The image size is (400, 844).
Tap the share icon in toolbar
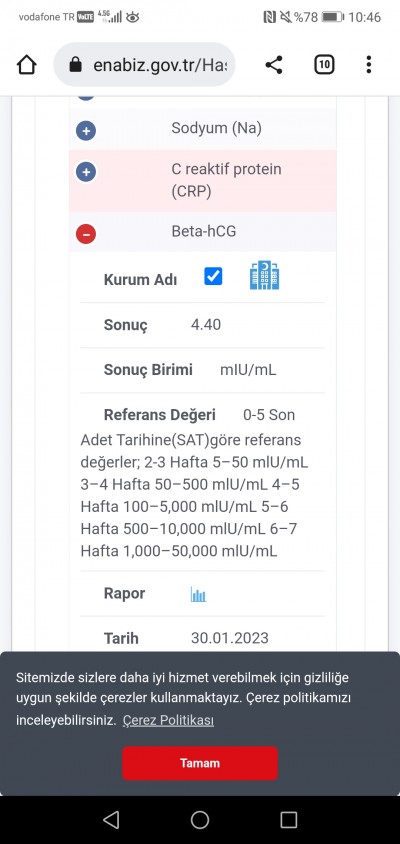pyautogui.click(x=274, y=65)
